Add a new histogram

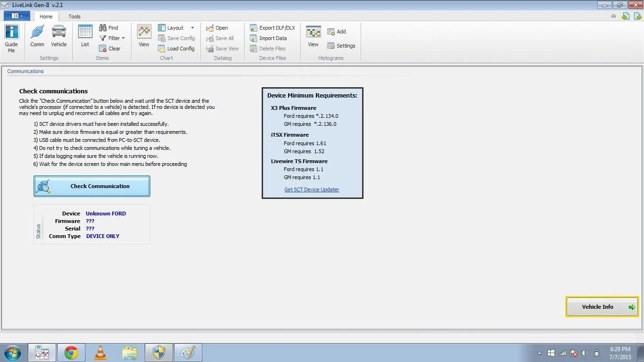[337, 32]
